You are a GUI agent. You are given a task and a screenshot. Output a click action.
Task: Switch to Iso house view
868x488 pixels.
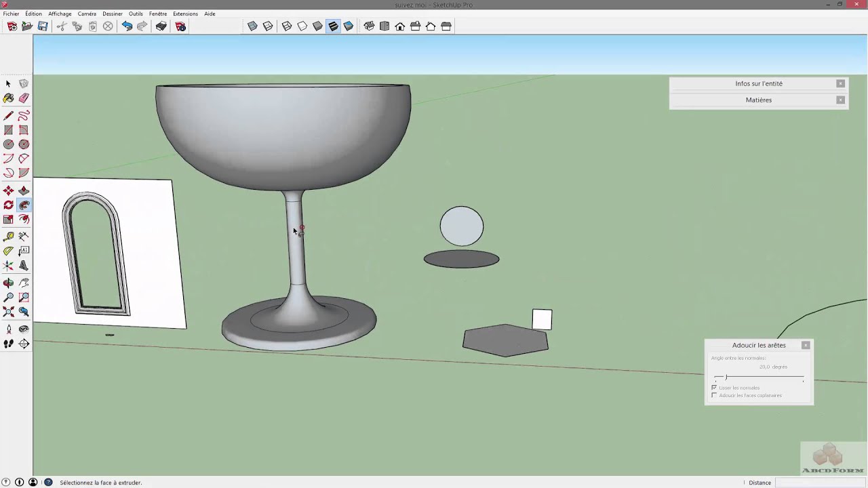pos(369,26)
